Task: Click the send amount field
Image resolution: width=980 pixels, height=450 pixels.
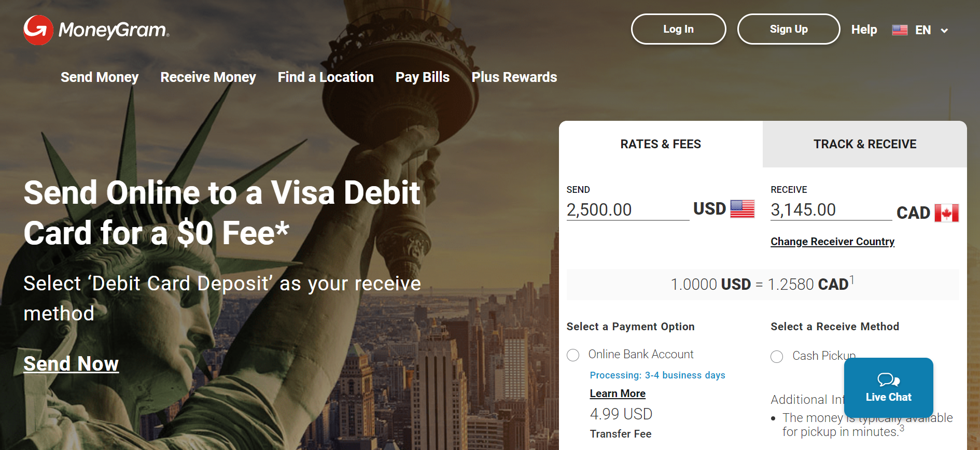Action: pos(627,210)
